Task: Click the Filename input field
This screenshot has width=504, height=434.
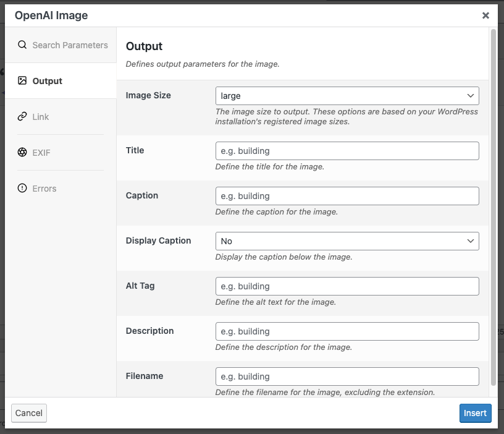Action: (346, 376)
